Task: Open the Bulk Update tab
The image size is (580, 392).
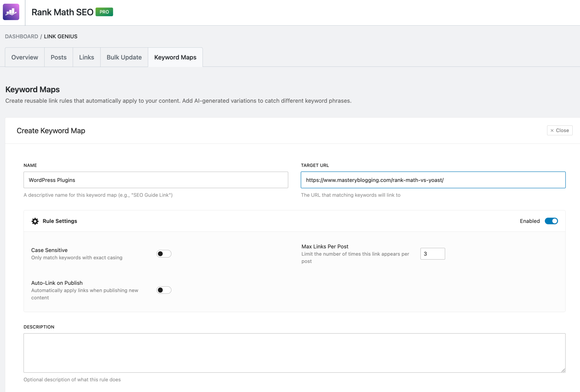Action: (x=124, y=57)
